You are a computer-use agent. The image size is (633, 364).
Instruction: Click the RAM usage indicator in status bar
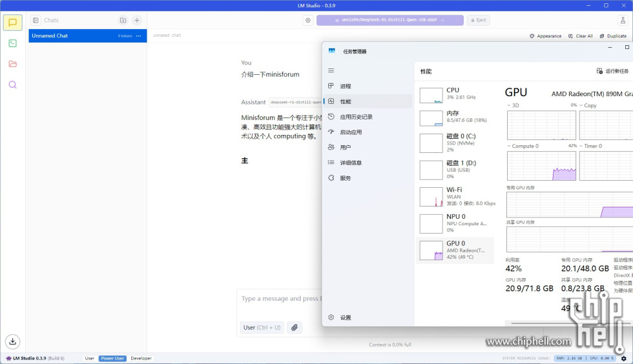(569, 358)
